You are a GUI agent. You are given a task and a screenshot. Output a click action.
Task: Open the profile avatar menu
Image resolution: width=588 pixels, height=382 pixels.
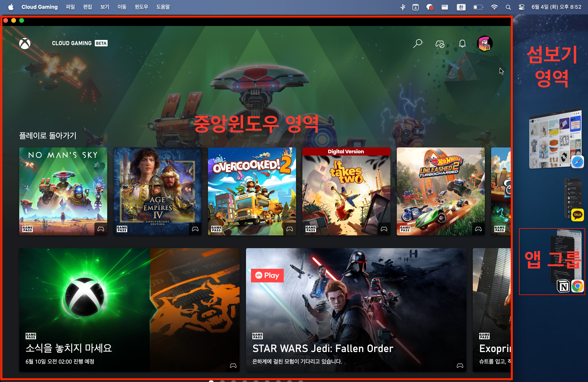pos(484,44)
